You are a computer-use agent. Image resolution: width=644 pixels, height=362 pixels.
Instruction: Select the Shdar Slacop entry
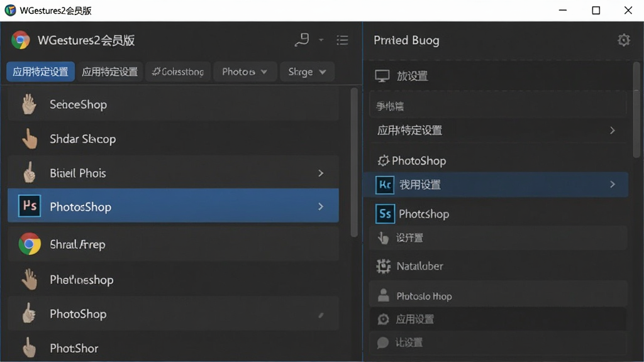tap(173, 139)
